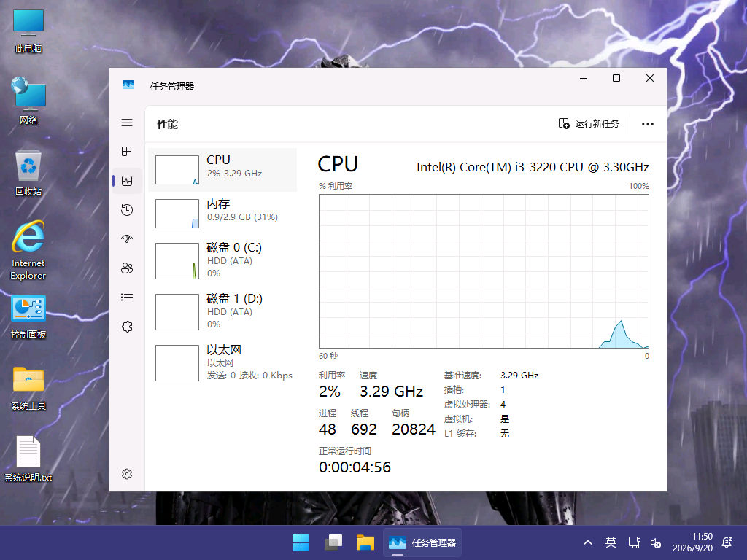Image resolution: width=747 pixels, height=560 pixels.
Task: Open the Details list page icon
Action: click(127, 297)
